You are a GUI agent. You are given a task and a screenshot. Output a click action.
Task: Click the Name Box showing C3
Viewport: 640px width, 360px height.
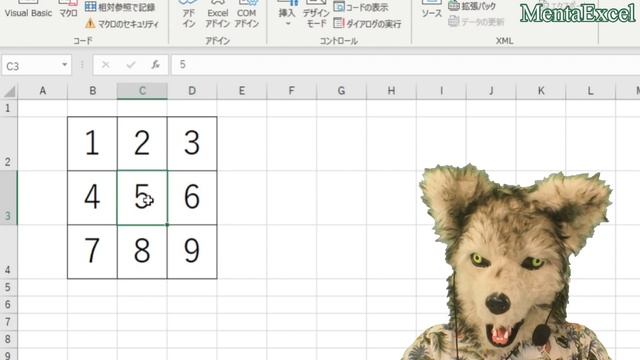pos(31,65)
